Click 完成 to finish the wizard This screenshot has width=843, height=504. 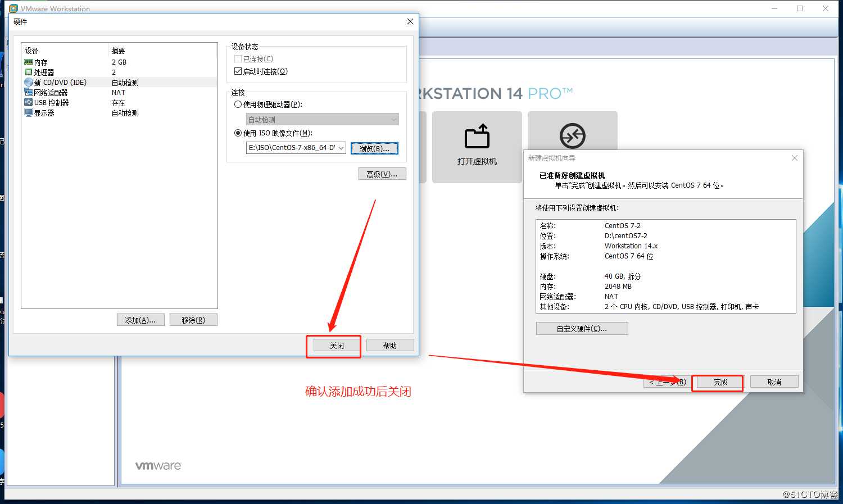coord(720,382)
